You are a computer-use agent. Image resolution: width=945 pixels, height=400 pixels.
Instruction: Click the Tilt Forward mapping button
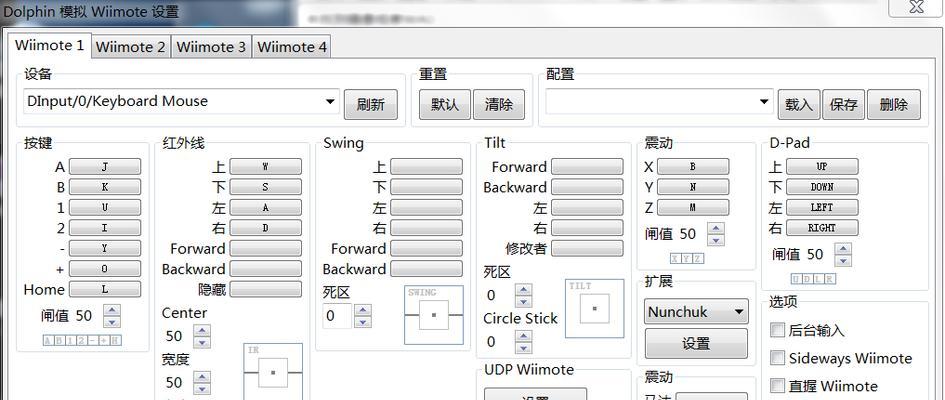click(x=588, y=167)
